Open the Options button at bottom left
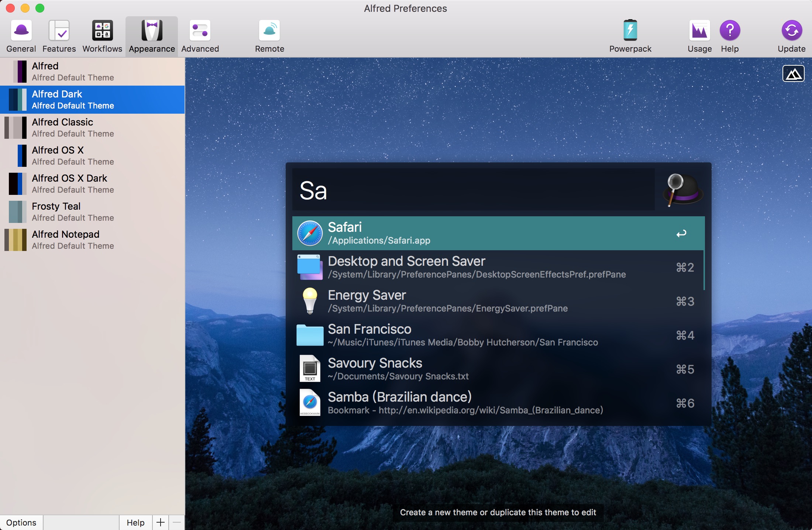 pos(21,523)
